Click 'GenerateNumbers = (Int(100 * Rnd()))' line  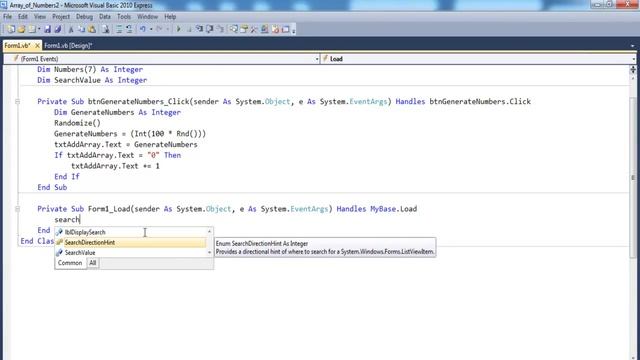pyautogui.click(x=130, y=134)
